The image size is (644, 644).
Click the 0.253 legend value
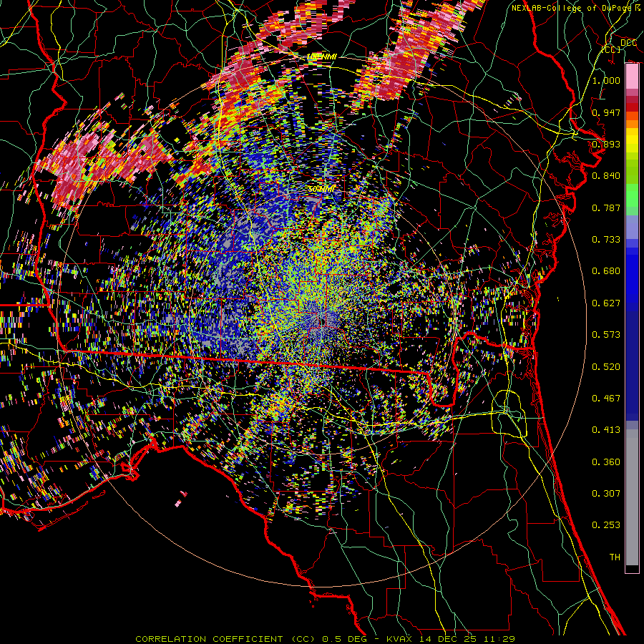pos(606,525)
